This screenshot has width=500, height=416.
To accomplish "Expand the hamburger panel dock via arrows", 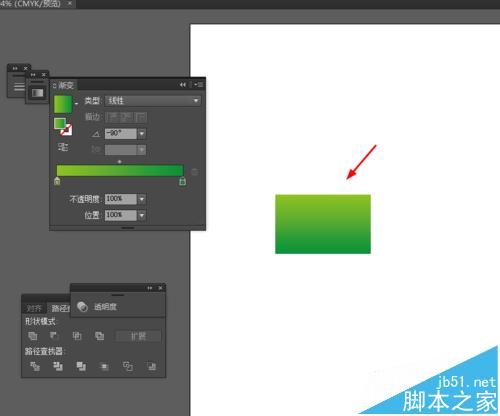I will 15,68.
